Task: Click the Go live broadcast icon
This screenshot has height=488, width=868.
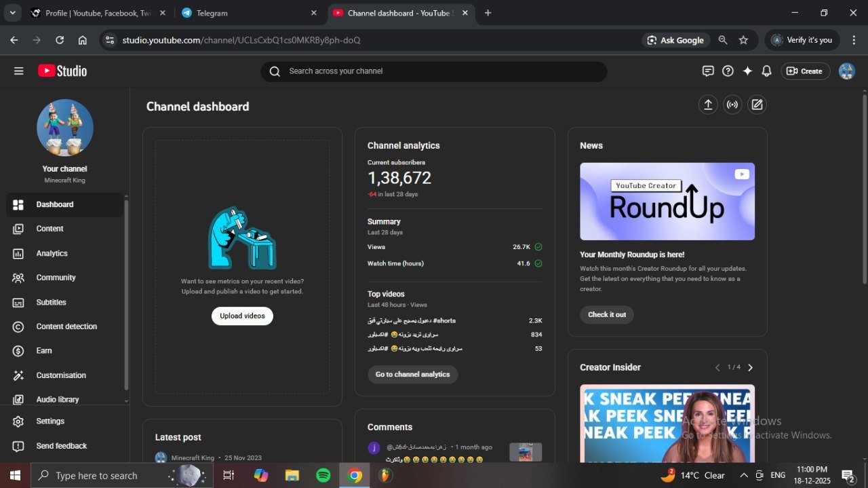Action: pyautogui.click(x=732, y=105)
